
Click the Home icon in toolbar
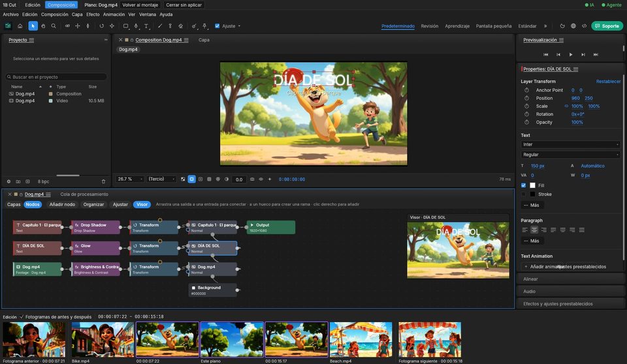pyautogui.click(x=20, y=26)
